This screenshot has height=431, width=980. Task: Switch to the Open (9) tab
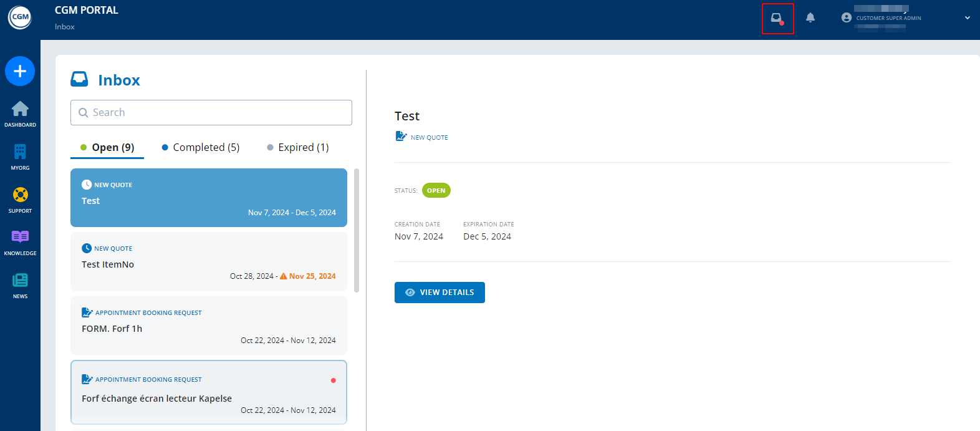(x=107, y=148)
